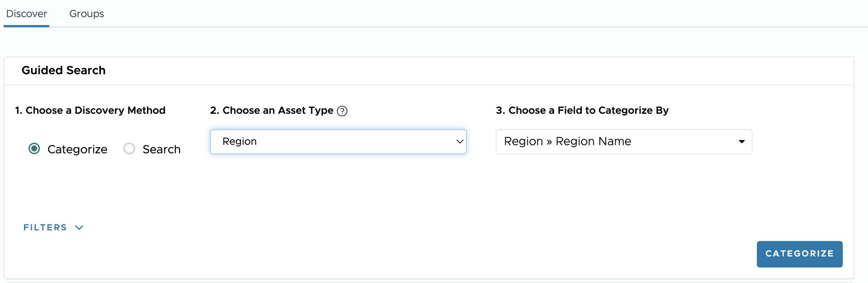Image resolution: width=868 pixels, height=283 pixels.
Task: Select the Search radio button
Action: [129, 148]
